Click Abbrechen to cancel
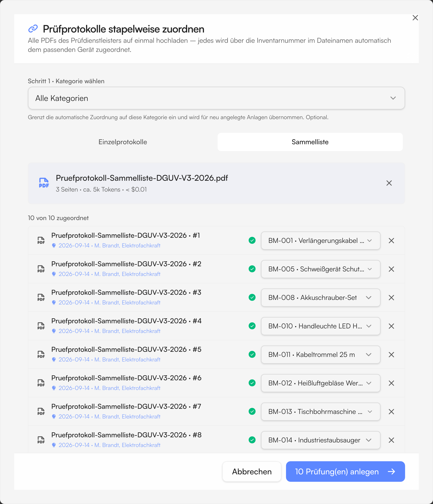Image resolution: width=433 pixels, height=504 pixels. [x=252, y=471]
